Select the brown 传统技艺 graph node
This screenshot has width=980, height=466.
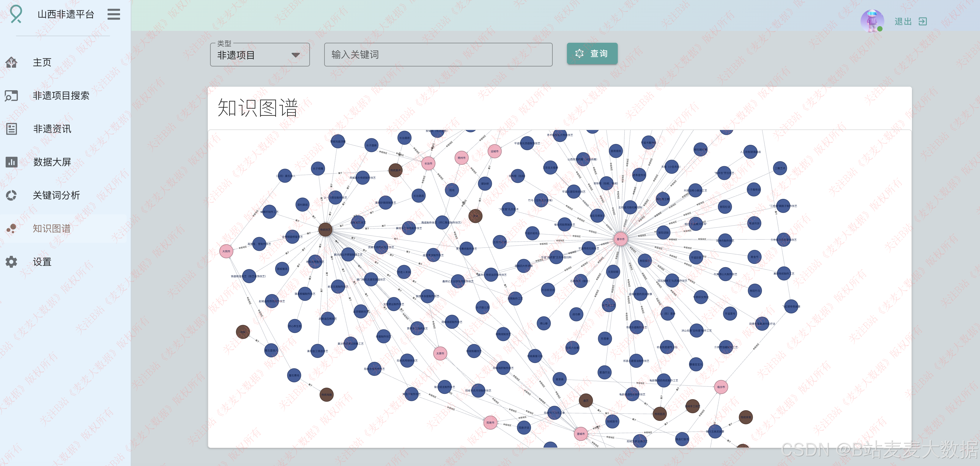325,229
